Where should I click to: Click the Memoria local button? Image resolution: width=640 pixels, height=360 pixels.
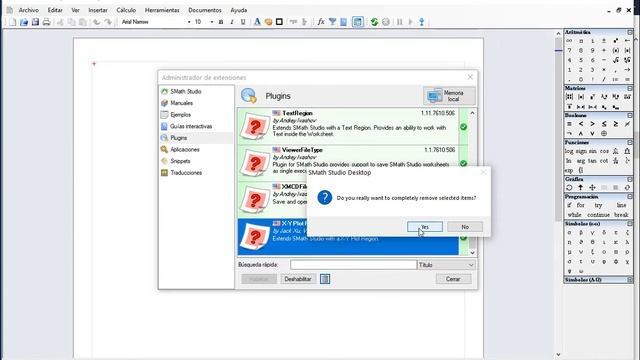449,96
